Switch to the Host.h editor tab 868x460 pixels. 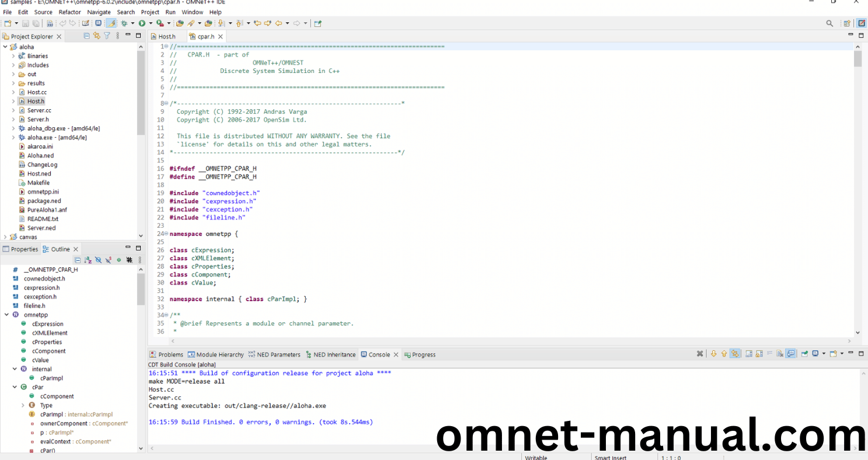(x=166, y=36)
